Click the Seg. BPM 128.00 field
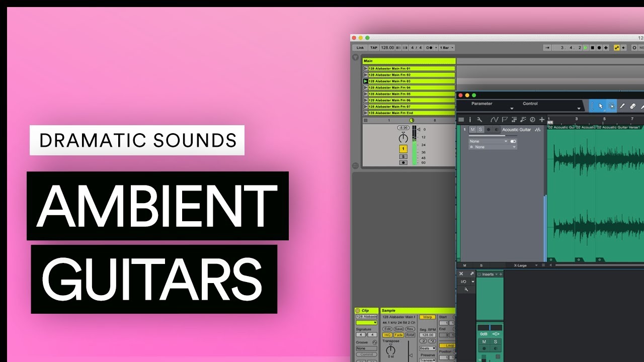The height and width of the screenshot is (362, 644). point(428,335)
